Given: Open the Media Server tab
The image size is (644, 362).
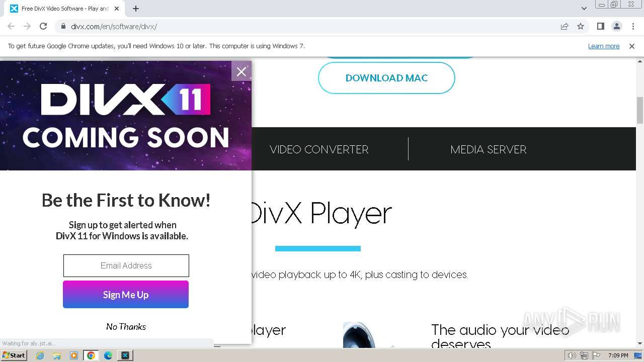Looking at the screenshot, I should (489, 149).
